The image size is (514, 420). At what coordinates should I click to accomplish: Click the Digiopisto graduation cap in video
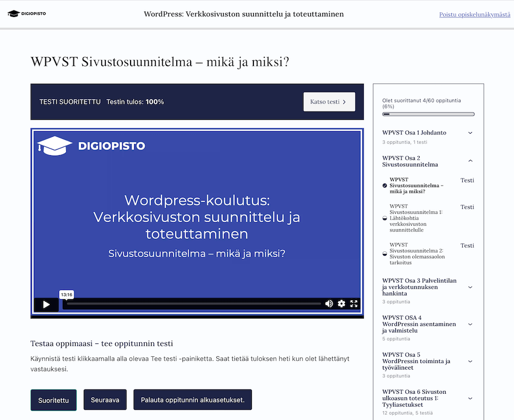[54, 145]
